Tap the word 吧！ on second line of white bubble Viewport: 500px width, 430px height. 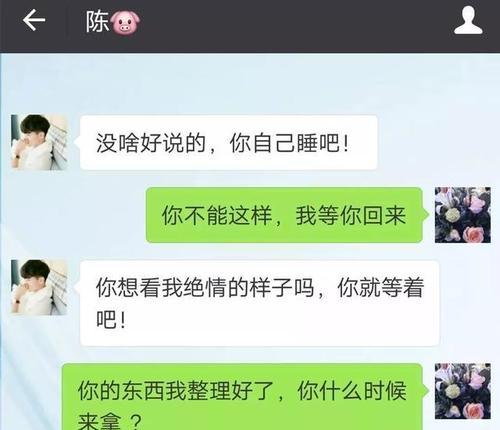tap(111, 320)
